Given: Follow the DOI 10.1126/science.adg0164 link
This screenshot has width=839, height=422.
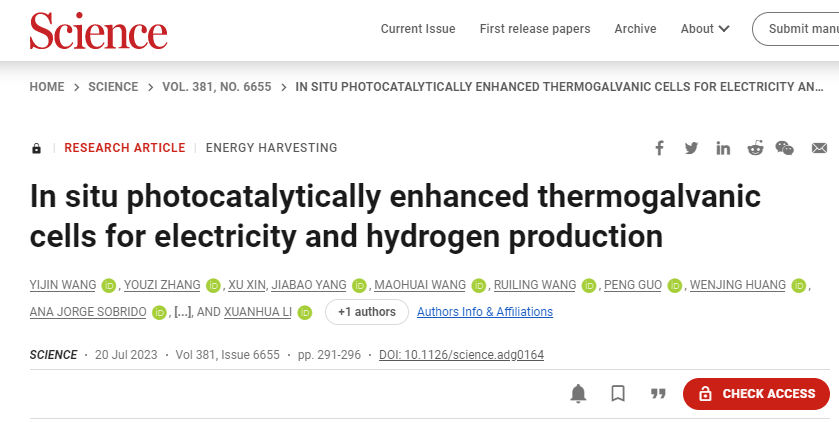Looking at the screenshot, I should coord(461,355).
